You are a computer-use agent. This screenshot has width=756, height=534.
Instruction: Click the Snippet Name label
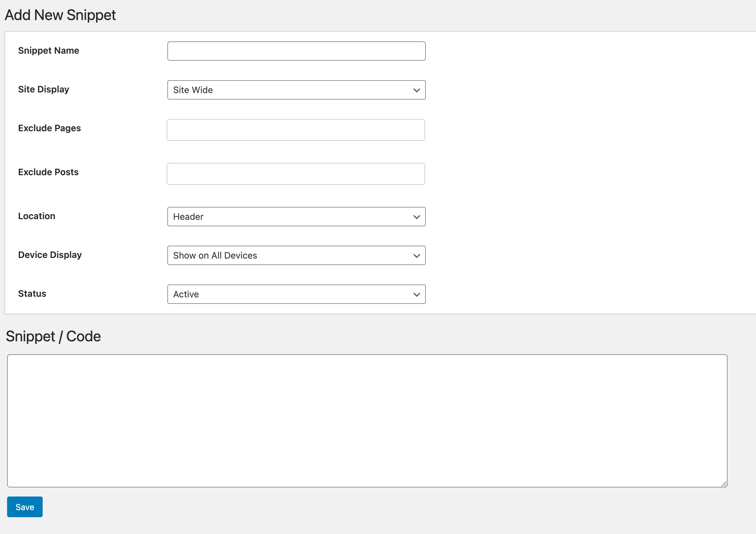click(x=48, y=51)
